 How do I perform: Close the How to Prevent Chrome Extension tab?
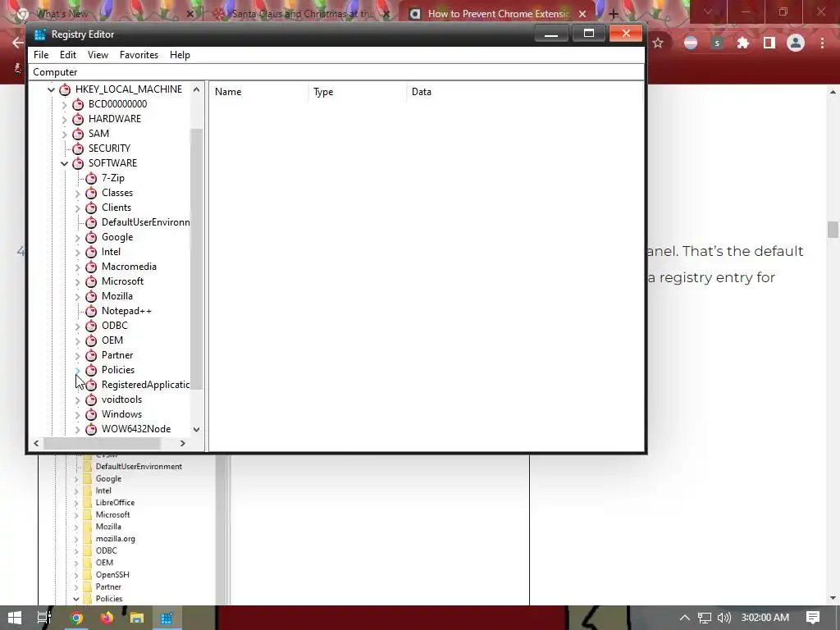582,14
